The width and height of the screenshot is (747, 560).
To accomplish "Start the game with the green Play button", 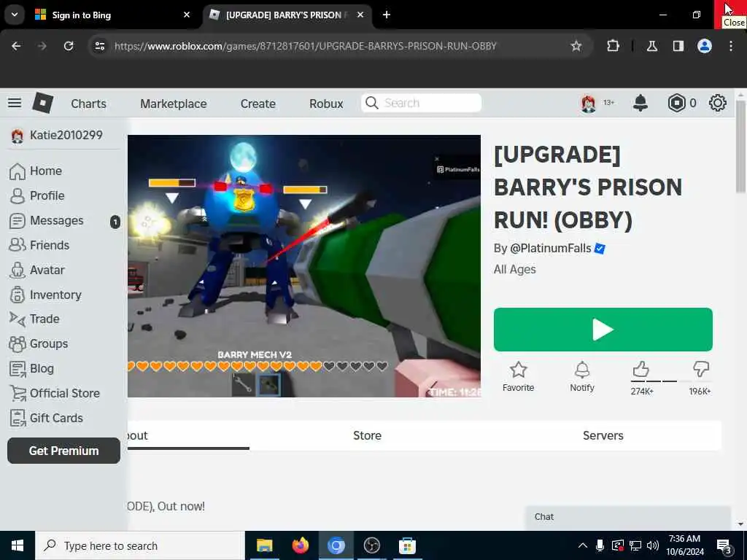I will tap(603, 330).
